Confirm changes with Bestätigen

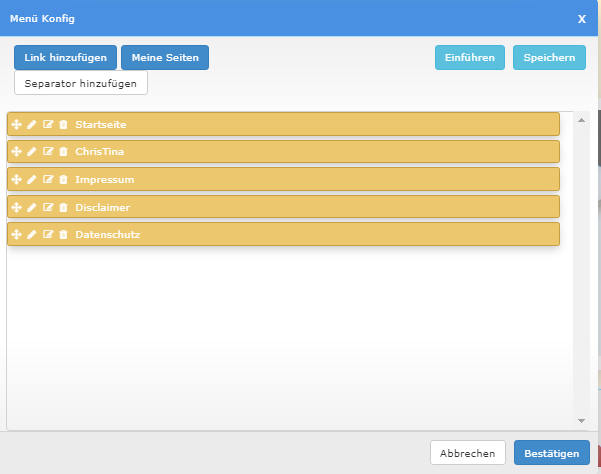[x=551, y=453]
